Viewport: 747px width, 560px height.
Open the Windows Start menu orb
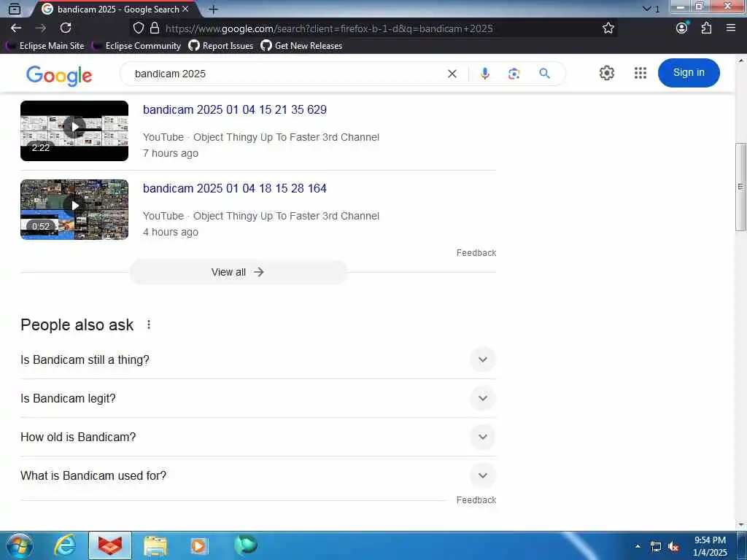(19, 545)
